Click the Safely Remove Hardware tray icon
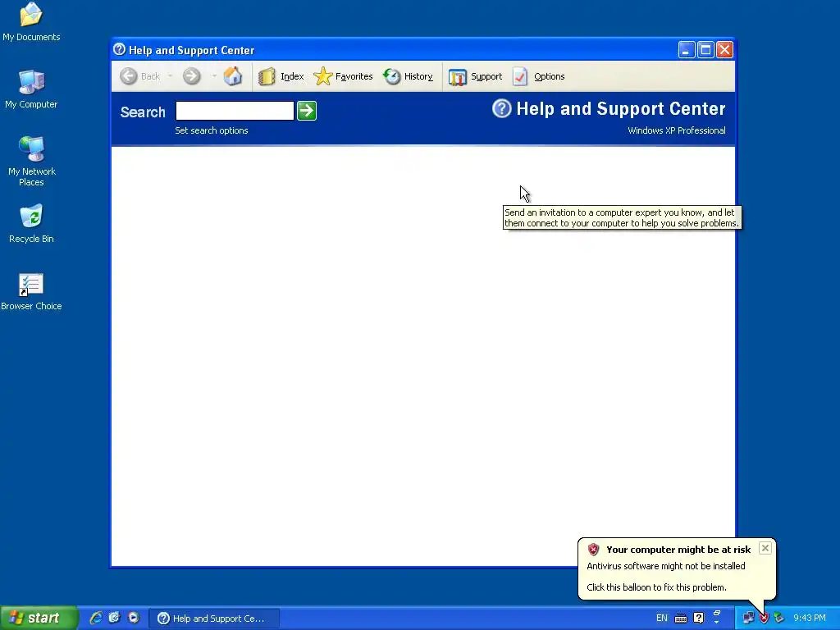The height and width of the screenshot is (630, 840). 779,619
